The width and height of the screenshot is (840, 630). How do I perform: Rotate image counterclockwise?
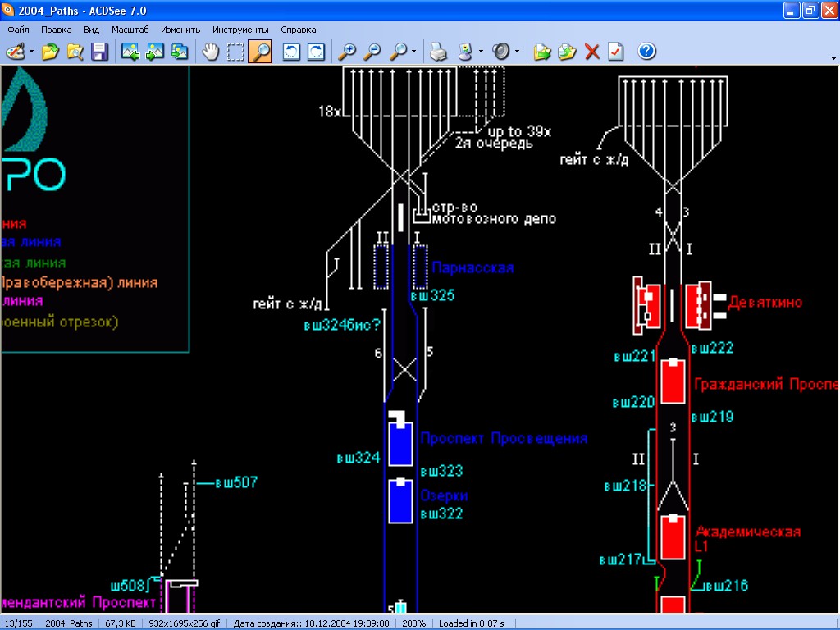pos(291,52)
